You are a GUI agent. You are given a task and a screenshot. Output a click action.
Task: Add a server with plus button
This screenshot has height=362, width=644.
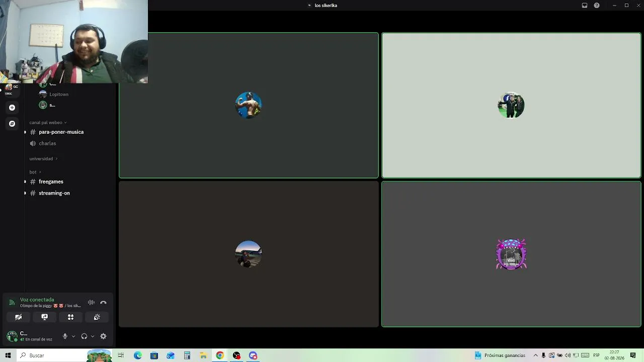coord(12,108)
